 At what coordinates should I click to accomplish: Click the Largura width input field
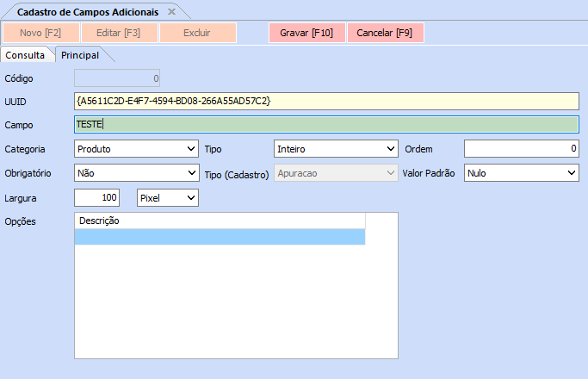[x=97, y=198]
